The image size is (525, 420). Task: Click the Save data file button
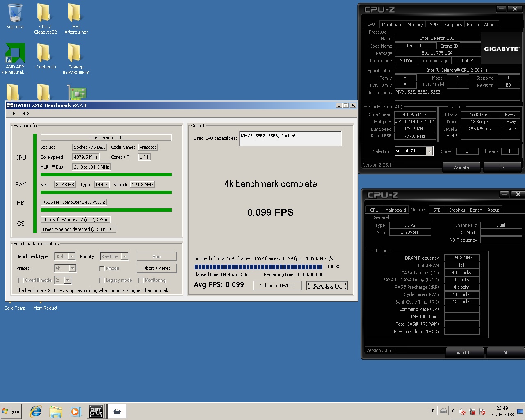327,286
